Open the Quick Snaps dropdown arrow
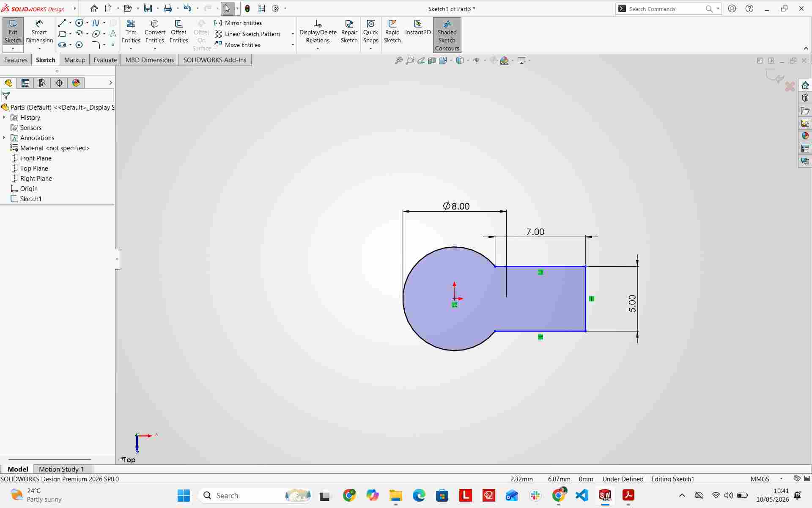This screenshot has width=812, height=508. coord(370,48)
